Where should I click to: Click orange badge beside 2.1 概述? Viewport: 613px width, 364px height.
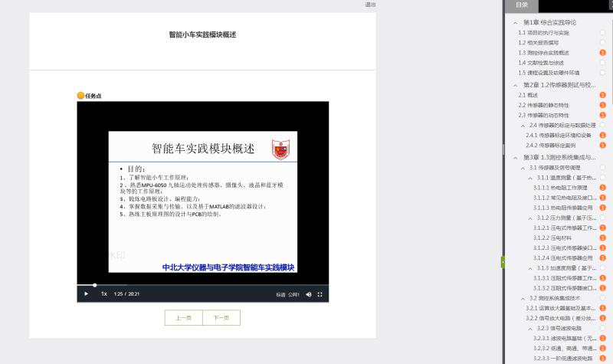click(x=603, y=95)
